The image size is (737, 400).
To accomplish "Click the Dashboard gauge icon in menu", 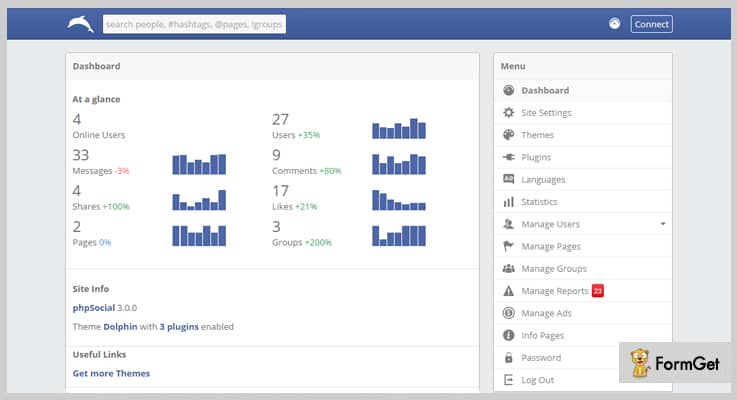I will point(509,90).
